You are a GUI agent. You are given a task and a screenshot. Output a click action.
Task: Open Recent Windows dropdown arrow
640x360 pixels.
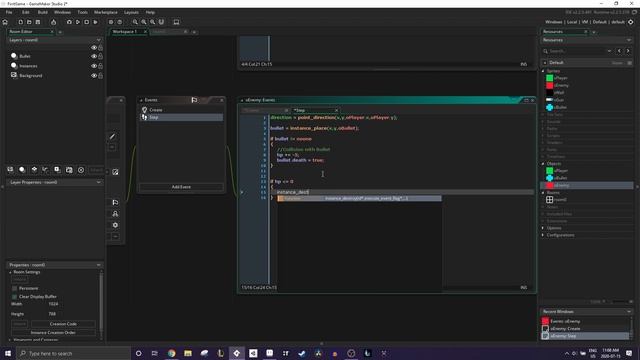click(629, 311)
